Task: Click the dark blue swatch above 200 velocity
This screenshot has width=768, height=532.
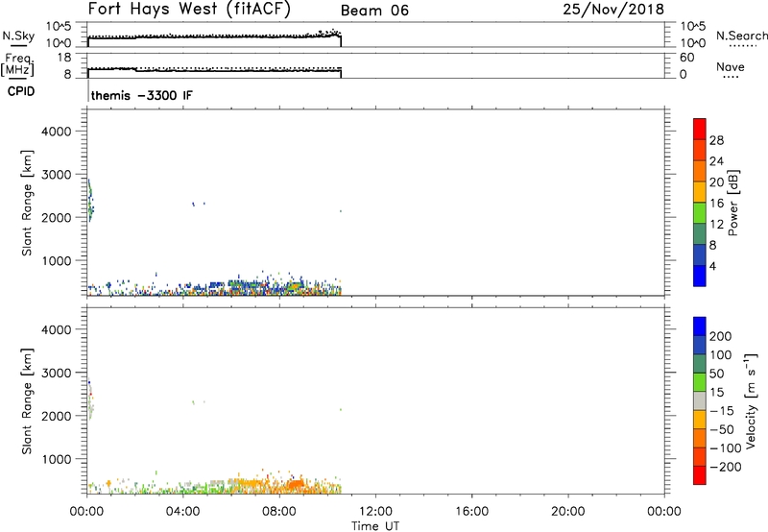Action: (700, 326)
